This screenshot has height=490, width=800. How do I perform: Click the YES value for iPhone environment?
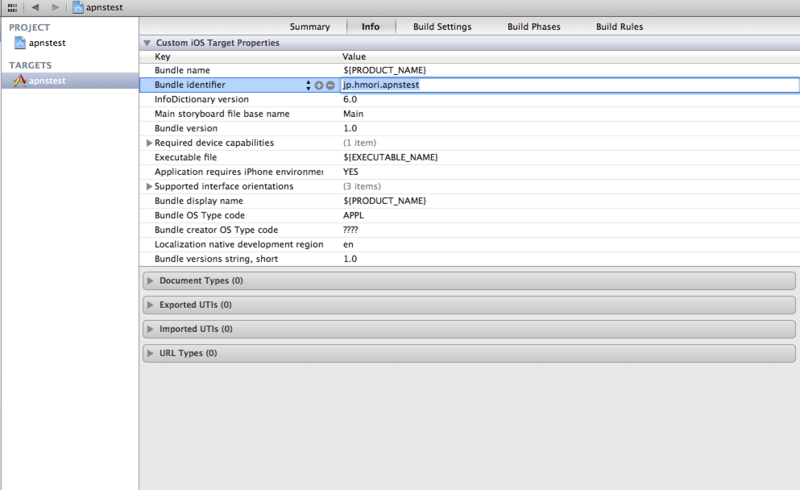(351, 172)
